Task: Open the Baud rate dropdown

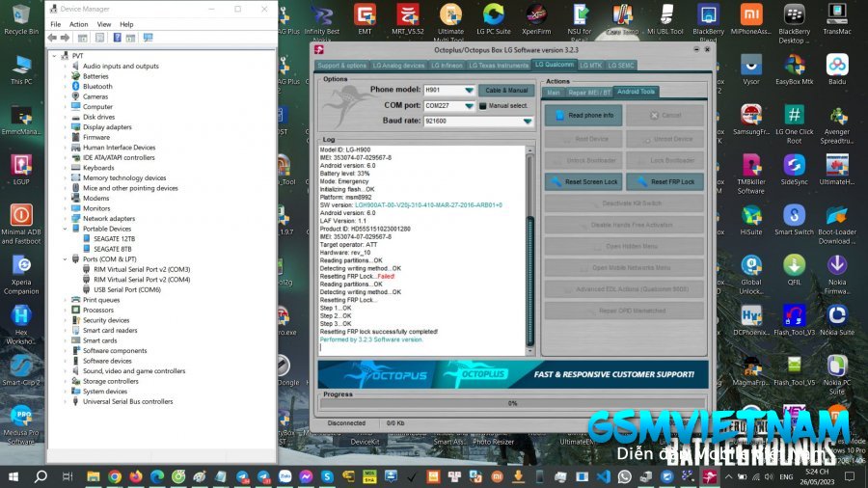Action: coord(527,122)
